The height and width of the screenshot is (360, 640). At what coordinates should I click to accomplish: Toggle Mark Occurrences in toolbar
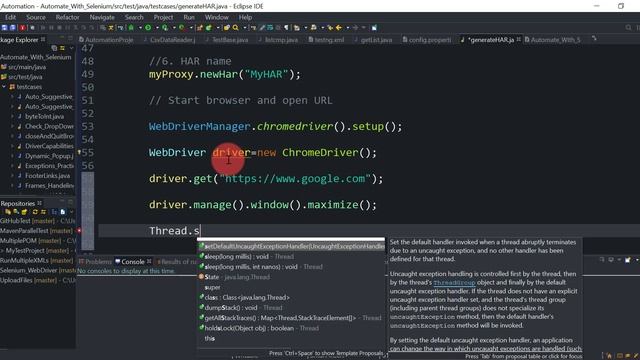coord(262,28)
